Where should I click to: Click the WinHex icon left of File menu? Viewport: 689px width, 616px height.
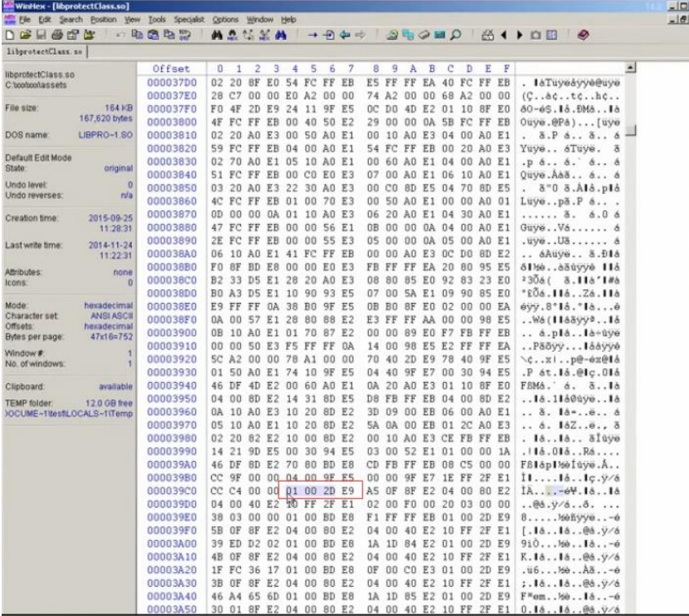(10, 20)
